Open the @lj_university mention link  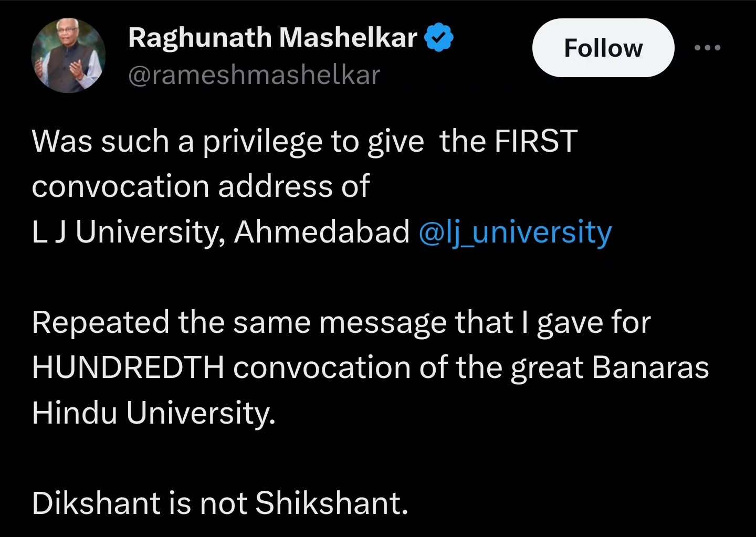(515, 232)
